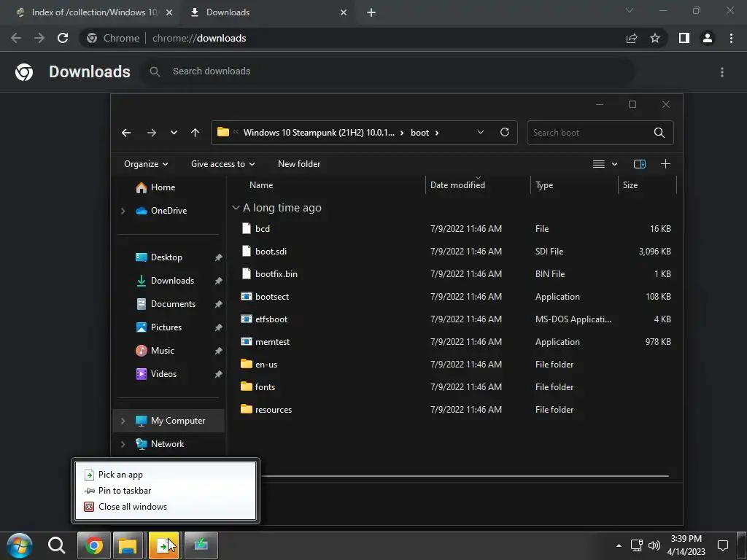Select the en-us folder icon
Image resolution: width=747 pixels, height=560 pixels.
click(x=247, y=364)
